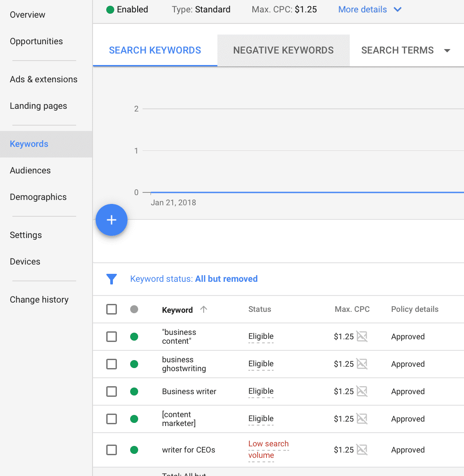
Task: Click bid icon next to Business writer CPC
Action: tap(362, 392)
